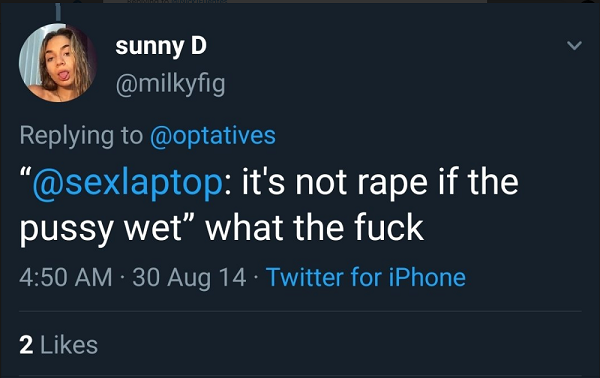Open the sunny D display name
Screen dimensions: 600x378
(161, 47)
